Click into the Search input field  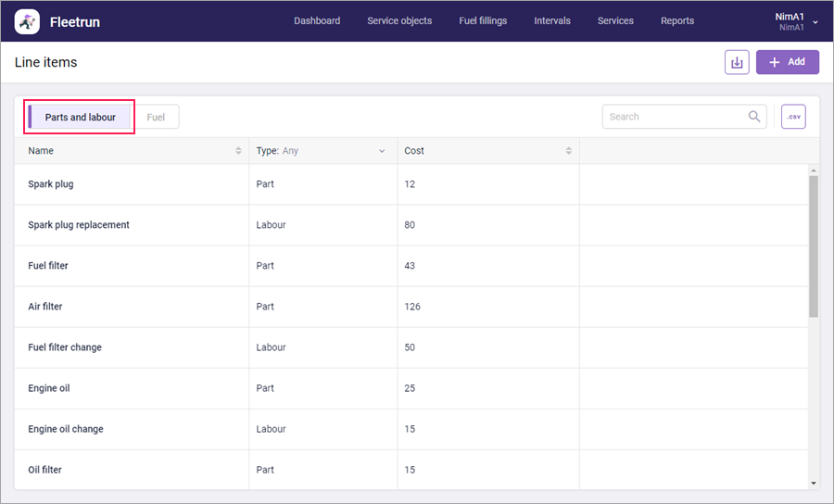[x=675, y=117]
